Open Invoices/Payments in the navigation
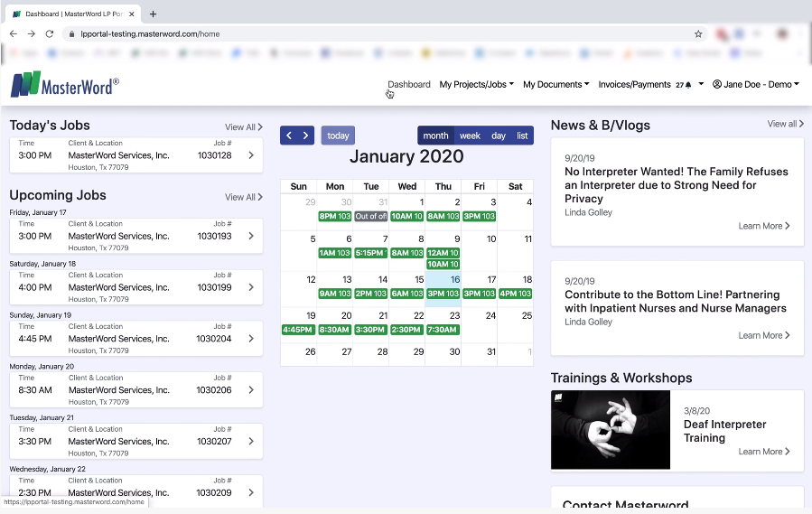The image size is (812, 514). [x=634, y=85]
